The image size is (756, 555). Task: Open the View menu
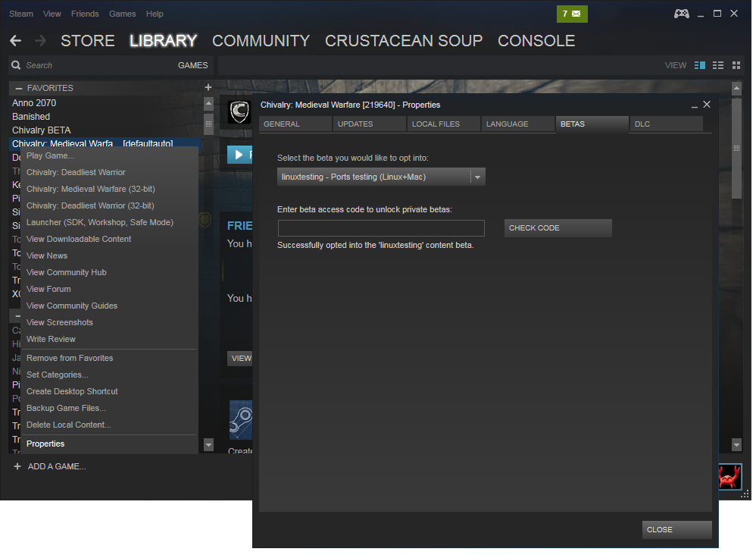tap(52, 14)
